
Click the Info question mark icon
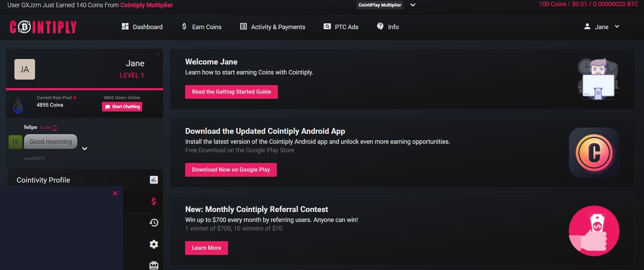(380, 26)
